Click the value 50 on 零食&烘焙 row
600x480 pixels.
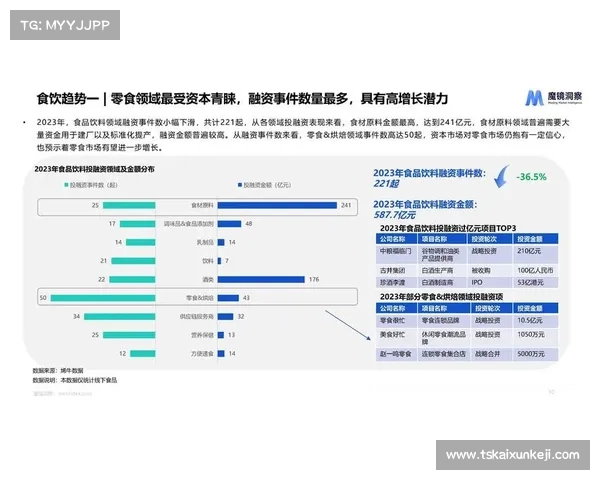(x=43, y=298)
